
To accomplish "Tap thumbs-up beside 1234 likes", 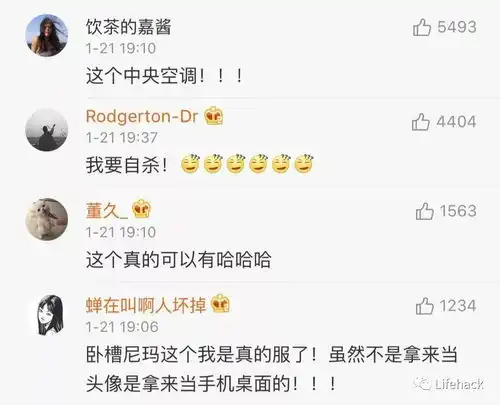I will click(425, 306).
